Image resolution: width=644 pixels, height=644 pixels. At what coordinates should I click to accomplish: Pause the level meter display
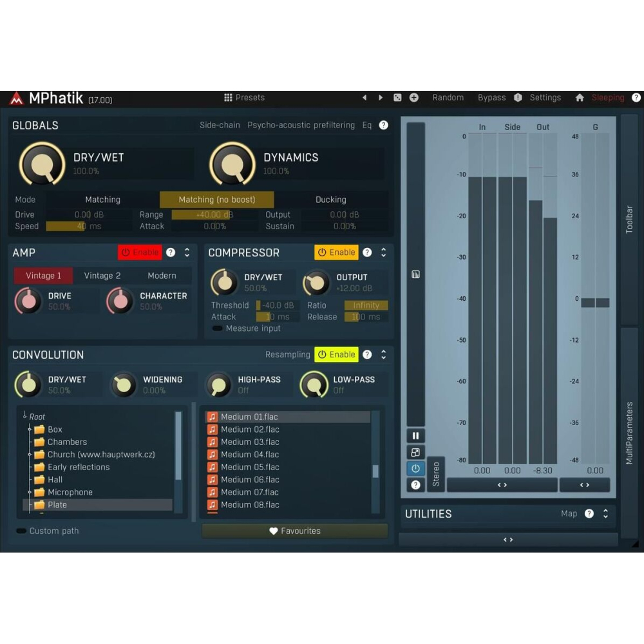click(415, 436)
